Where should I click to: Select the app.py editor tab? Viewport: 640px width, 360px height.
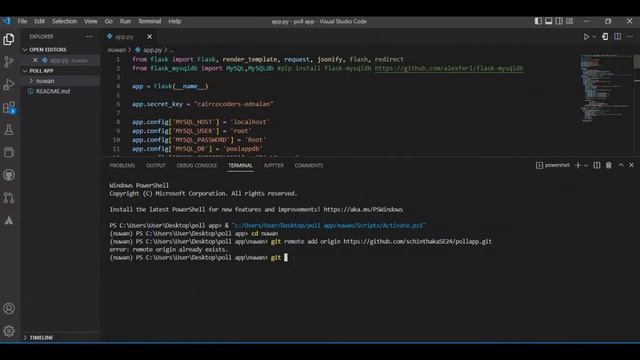124,37
